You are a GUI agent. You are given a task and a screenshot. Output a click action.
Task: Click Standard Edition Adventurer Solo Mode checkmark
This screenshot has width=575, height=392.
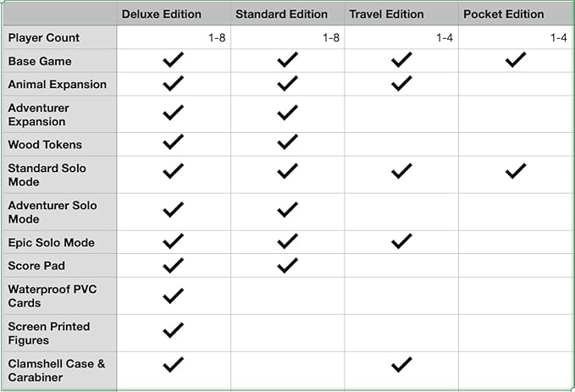pyautogui.click(x=288, y=209)
